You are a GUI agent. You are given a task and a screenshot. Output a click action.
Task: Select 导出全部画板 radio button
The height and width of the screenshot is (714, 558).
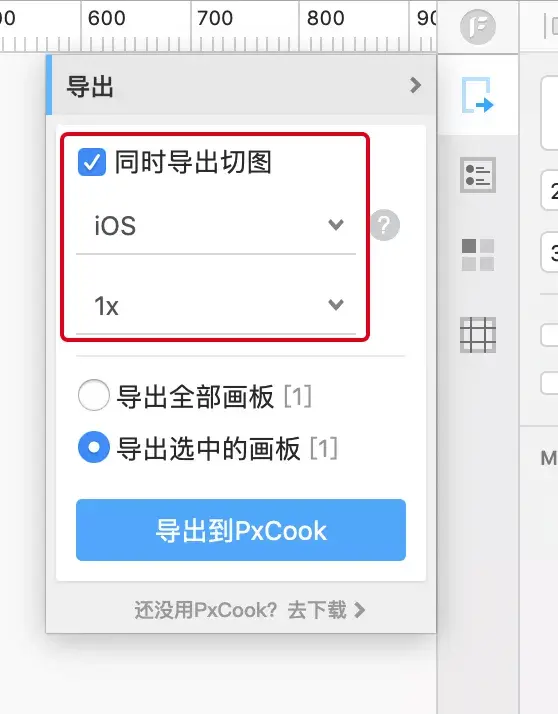point(93,395)
